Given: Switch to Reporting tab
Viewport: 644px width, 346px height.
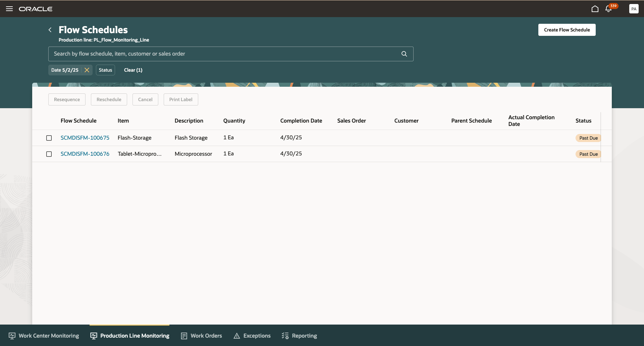Looking at the screenshot, I should 299,336.
